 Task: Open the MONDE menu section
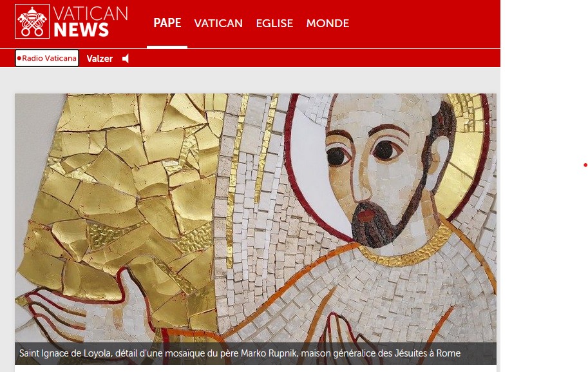(x=327, y=23)
